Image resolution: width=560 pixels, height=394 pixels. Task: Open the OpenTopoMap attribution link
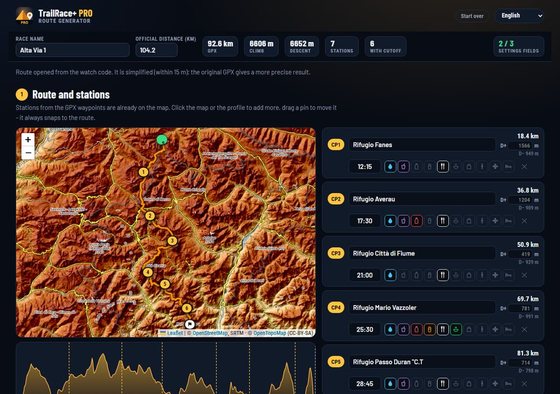[x=269, y=333]
